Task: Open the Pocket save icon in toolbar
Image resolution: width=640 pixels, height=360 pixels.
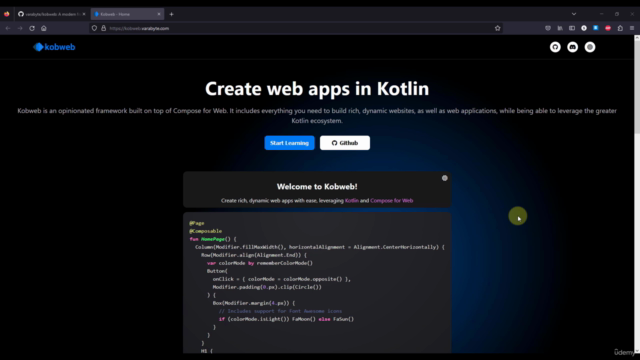Action: point(548,28)
